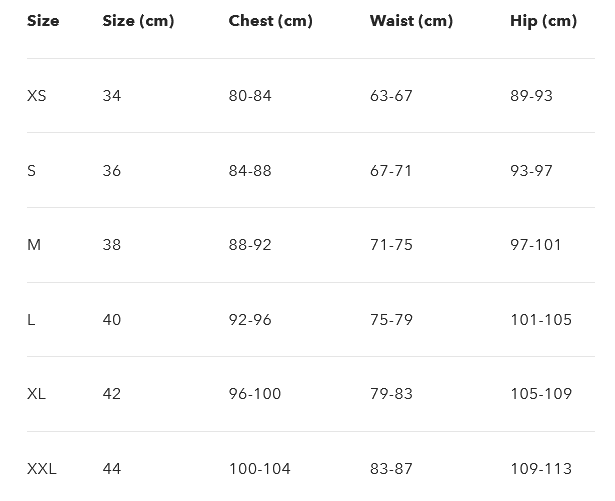The image size is (615, 501).
Task: Click the Hip (cm) column header
Action: tap(543, 21)
